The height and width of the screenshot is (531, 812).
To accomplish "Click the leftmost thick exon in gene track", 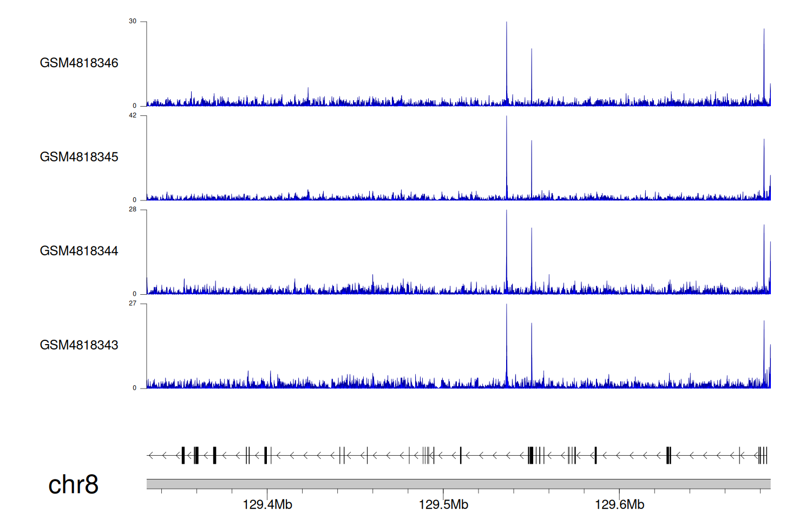I will click(x=183, y=455).
